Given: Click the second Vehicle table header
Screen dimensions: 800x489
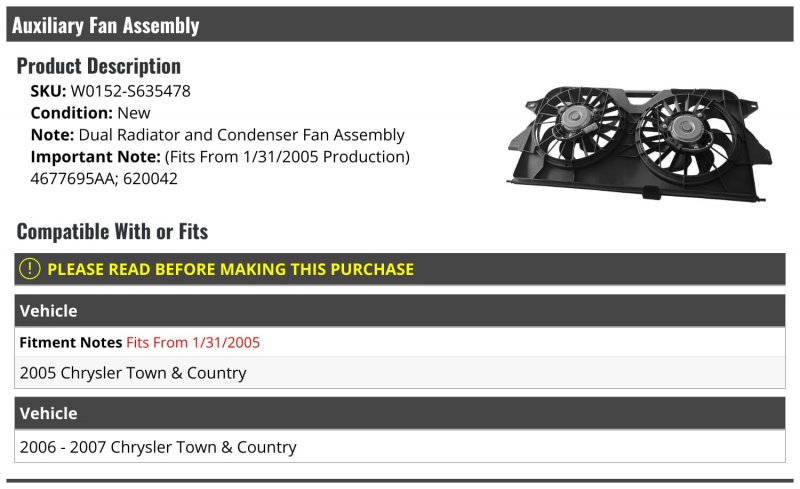Looking at the screenshot, I should point(399,413).
